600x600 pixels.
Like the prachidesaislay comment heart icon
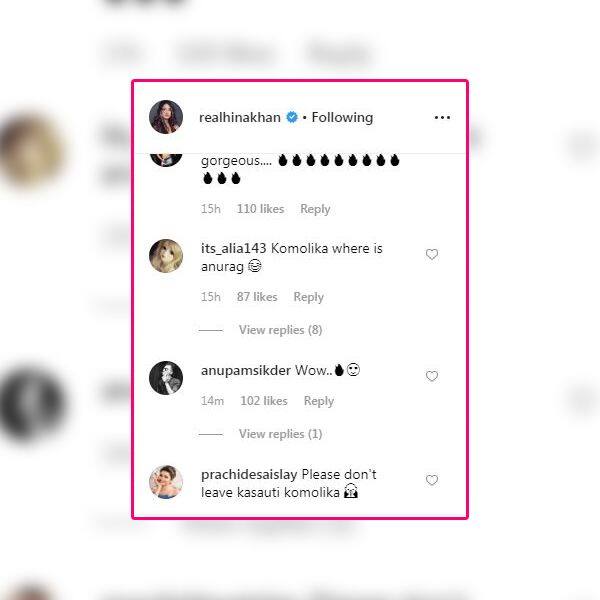coord(432,480)
